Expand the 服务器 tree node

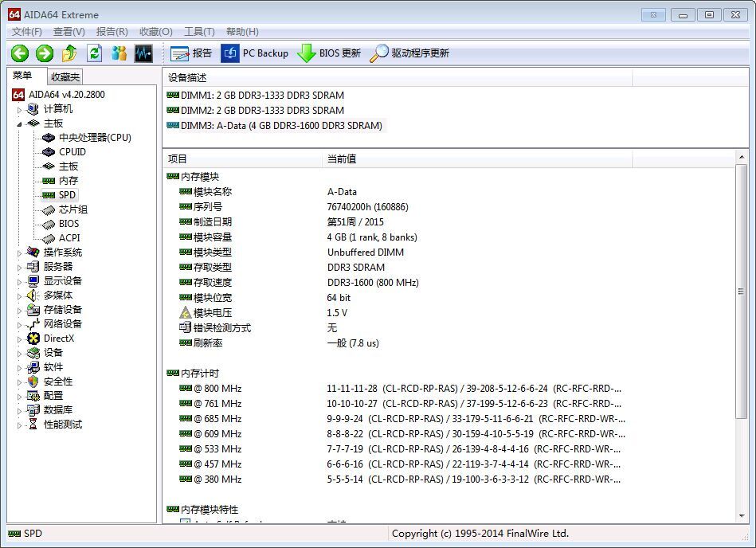[19, 268]
